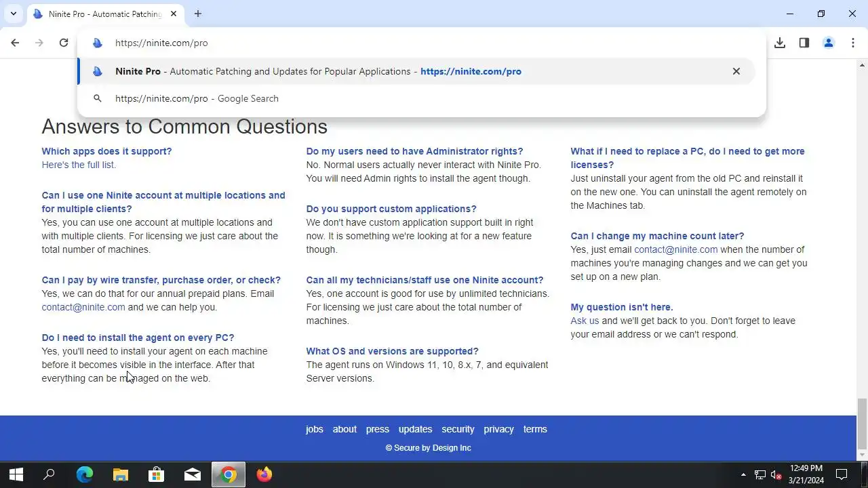The image size is (868, 488).
Task: Click "Do you support custom applications?" question
Action: pyautogui.click(x=391, y=209)
